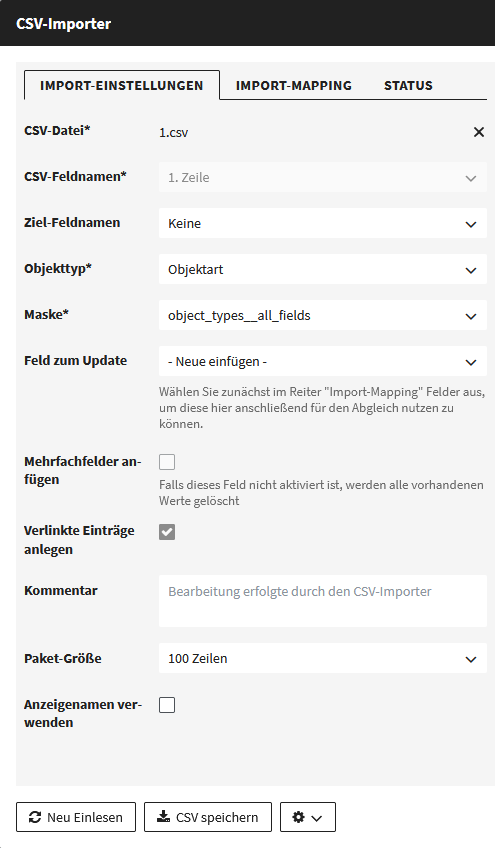The width and height of the screenshot is (495, 848).
Task: Click the CSV speichern button
Action: pos(208,817)
